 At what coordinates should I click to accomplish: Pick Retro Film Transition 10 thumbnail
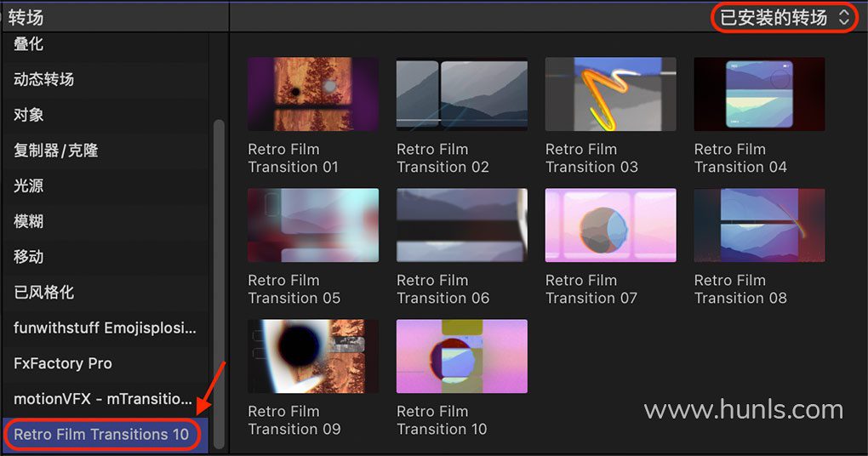[x=461, y=356]
